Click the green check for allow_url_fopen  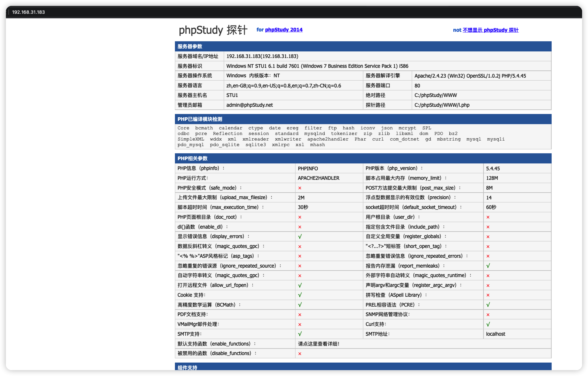coord(300,285)
